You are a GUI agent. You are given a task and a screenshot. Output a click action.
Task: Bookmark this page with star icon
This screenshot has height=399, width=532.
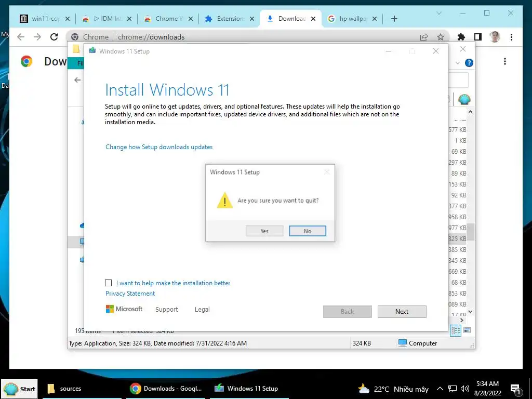(441, 37)
